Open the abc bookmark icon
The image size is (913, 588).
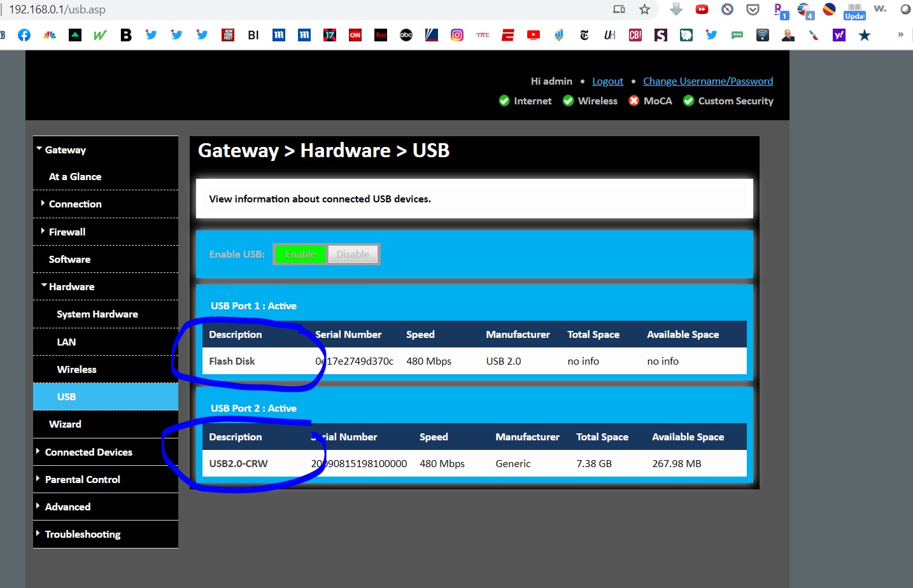[406, 35]
